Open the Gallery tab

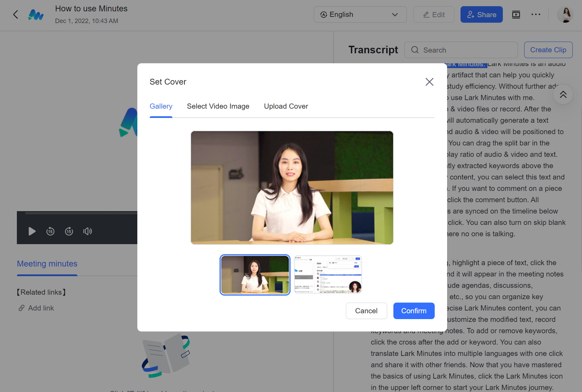(161, 106)
